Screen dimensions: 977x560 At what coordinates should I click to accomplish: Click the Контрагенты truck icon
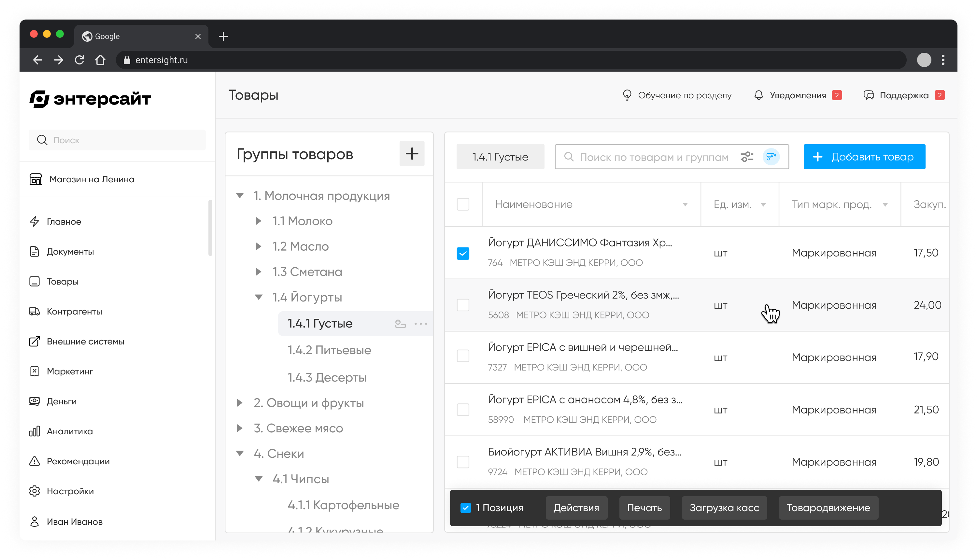[x=35, y=312]
